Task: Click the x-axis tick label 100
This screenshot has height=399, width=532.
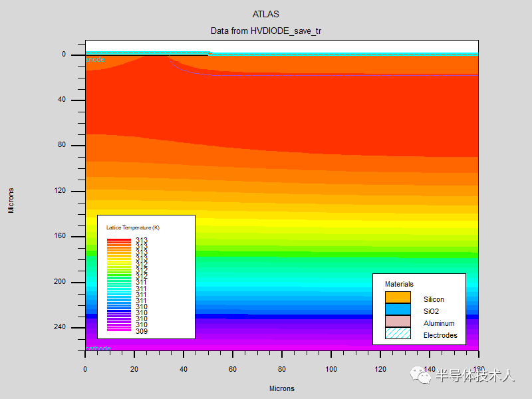Action: coord(331,369)
